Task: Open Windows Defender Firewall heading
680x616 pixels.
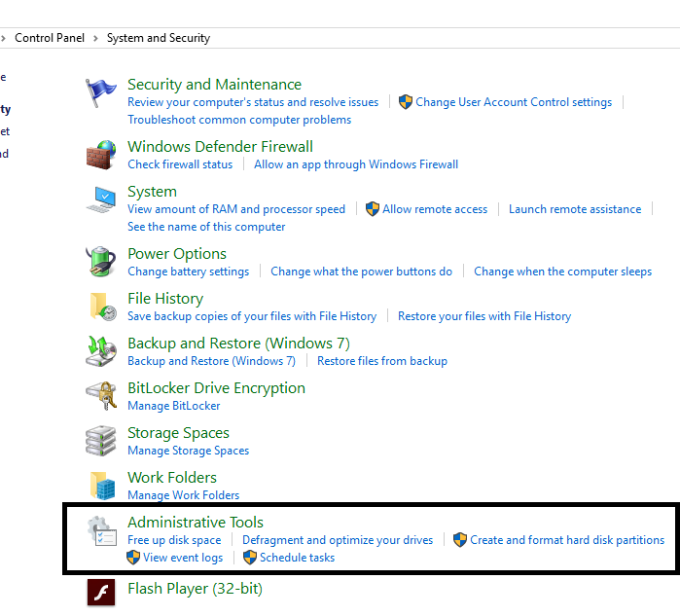Action: (x=220, y=147)
